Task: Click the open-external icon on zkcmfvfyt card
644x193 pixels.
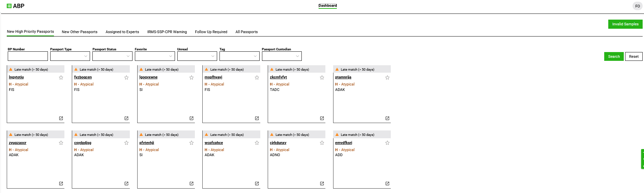Action: pos(322,118)
